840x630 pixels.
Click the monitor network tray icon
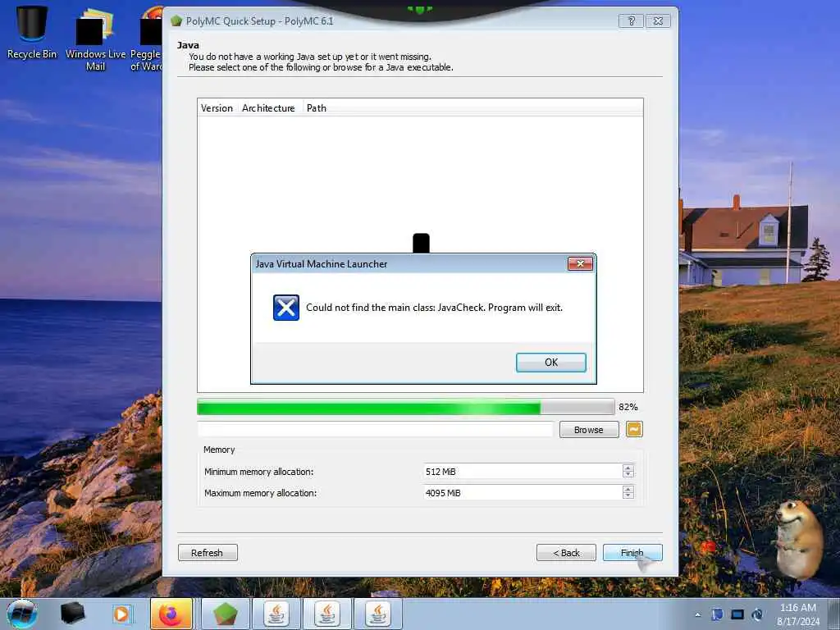click(737, 614)
